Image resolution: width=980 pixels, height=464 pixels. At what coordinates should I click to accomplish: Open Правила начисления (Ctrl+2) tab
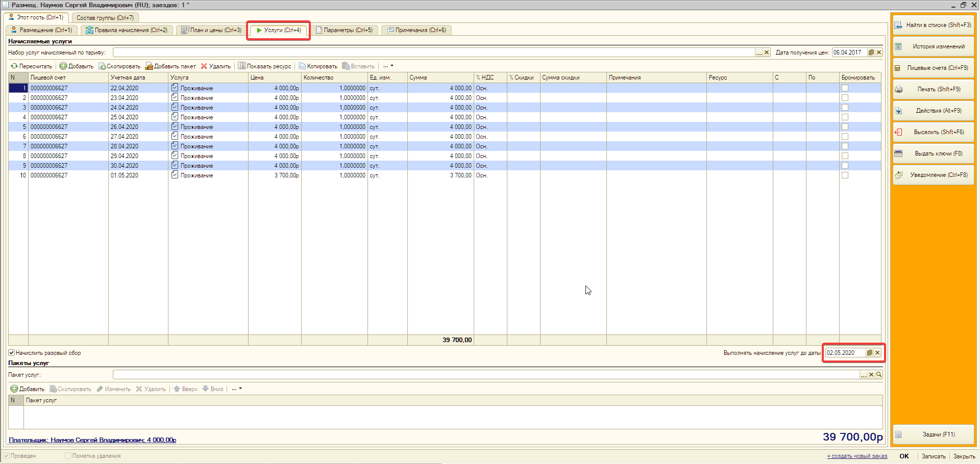[x=127, y=30]
